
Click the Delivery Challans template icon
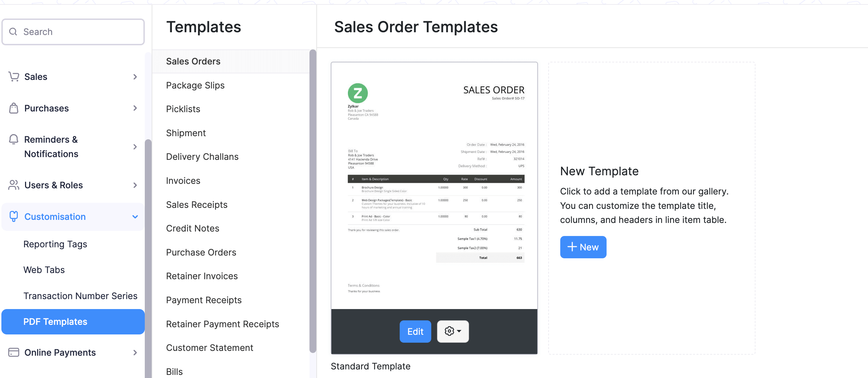203,157
